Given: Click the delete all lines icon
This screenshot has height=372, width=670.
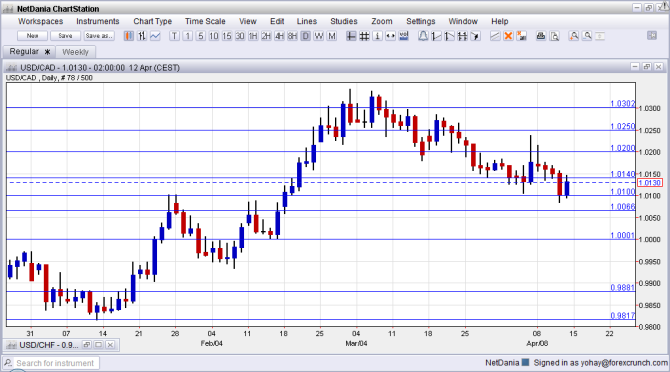Looking at the screenshot, I should click(521, 36).
